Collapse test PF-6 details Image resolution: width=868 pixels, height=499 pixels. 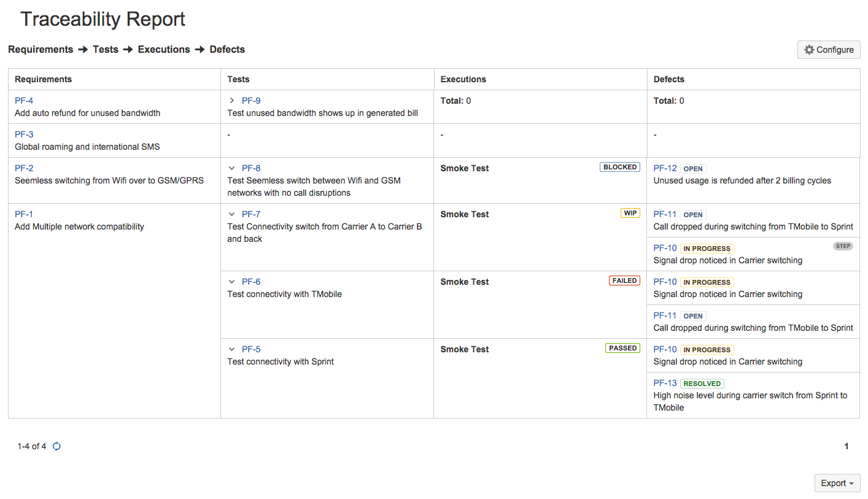click(x=231, y=281)
